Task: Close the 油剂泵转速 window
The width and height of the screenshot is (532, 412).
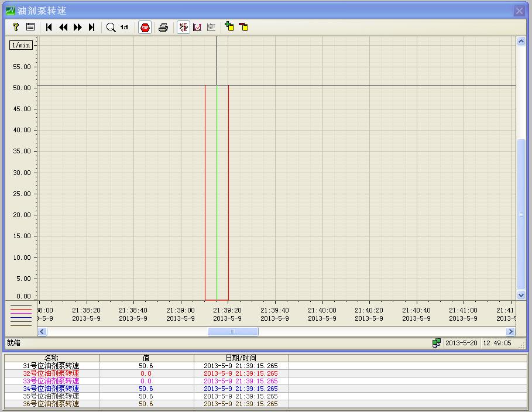Action: [x=519, y=11]
